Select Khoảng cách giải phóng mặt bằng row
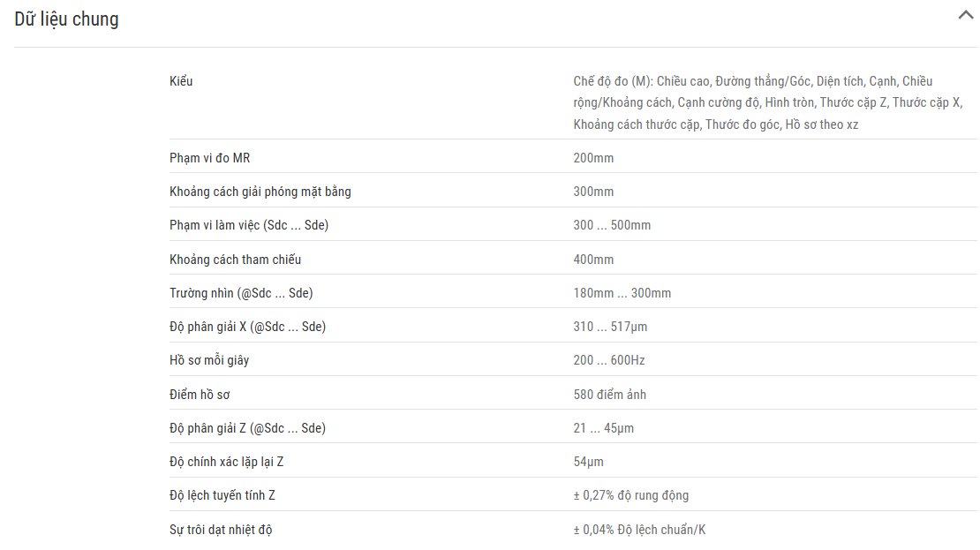 point(573,192)
